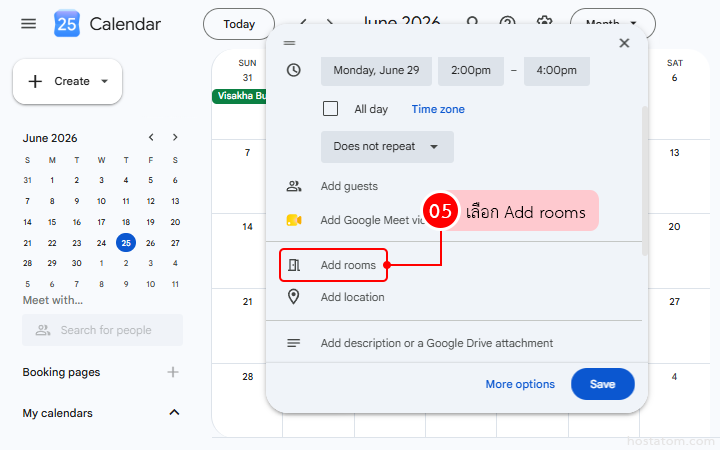Click the Today button

[x=239, y=24]
